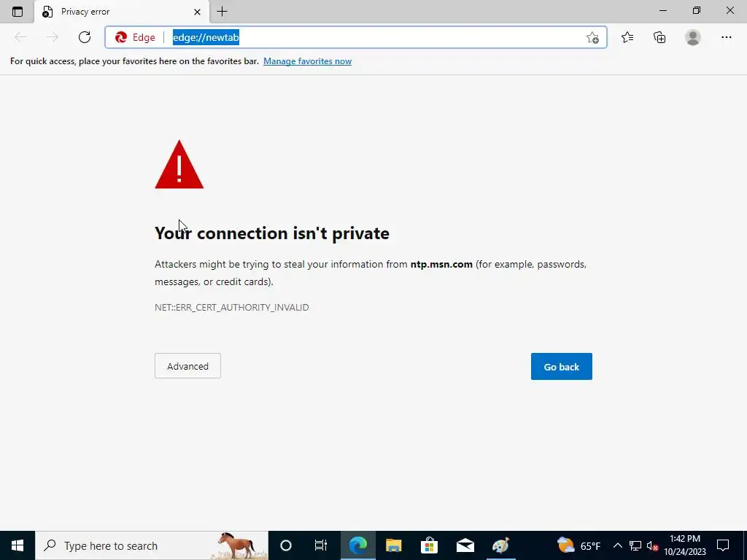This screenshot has height=560, width=747.
Task: Show hidden system tray icons
Action: pyautogui.click(x=617, y=545)
